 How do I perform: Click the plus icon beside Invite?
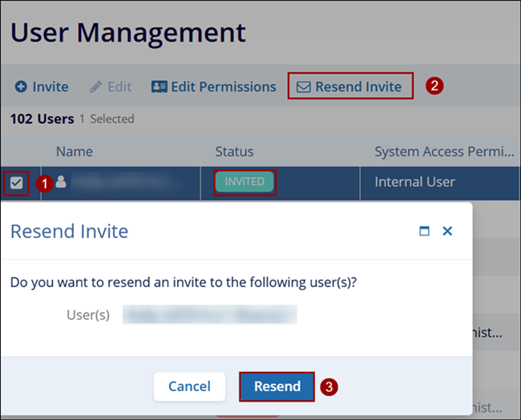tap(21, 87)
